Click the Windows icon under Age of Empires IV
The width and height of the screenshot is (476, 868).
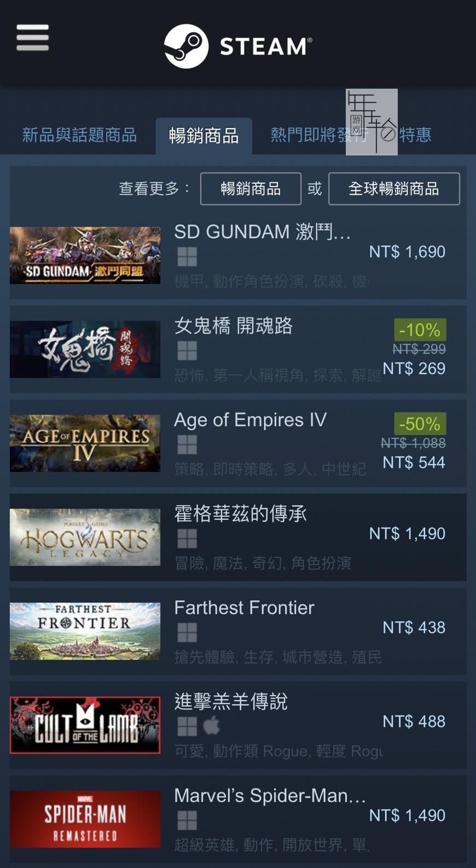[x=187, y=444]
